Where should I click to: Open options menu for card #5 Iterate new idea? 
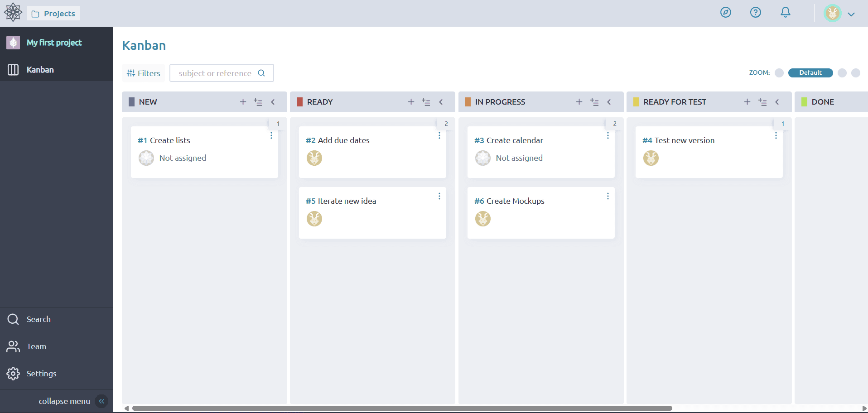(x=439, y=196)
